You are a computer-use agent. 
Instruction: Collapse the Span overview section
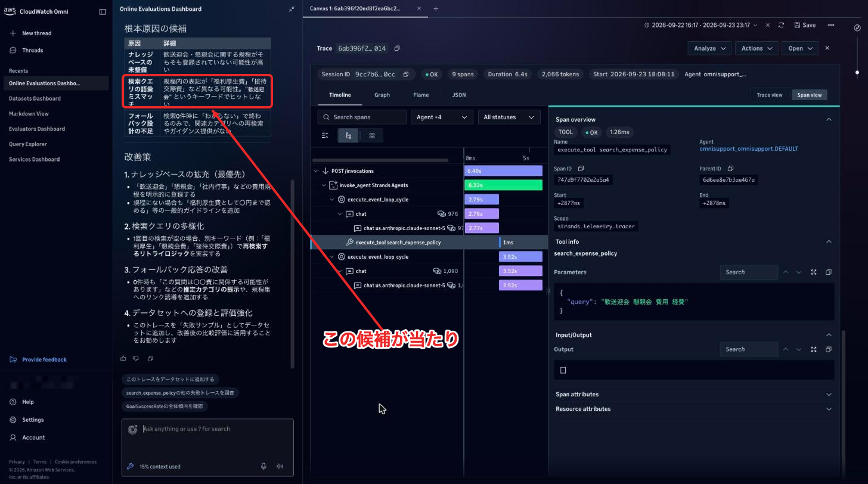click(x=829, y=119)
